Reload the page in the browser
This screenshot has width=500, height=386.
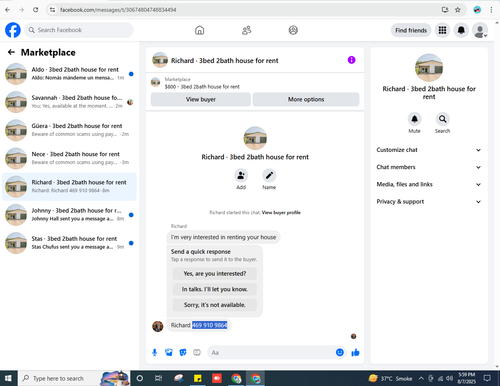point(36,10)
